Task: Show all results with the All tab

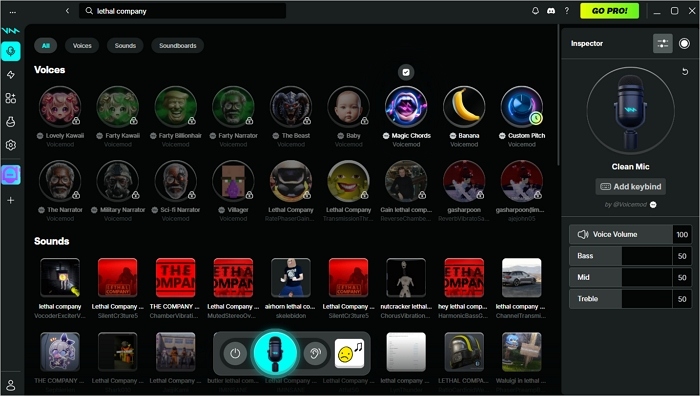Action: pos(46,46)
